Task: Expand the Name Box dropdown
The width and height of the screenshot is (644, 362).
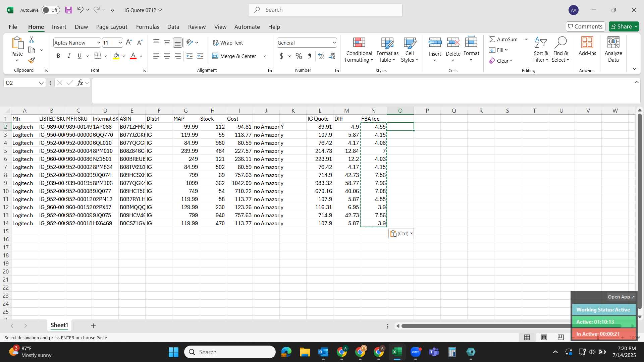Action: pos(41,83)
